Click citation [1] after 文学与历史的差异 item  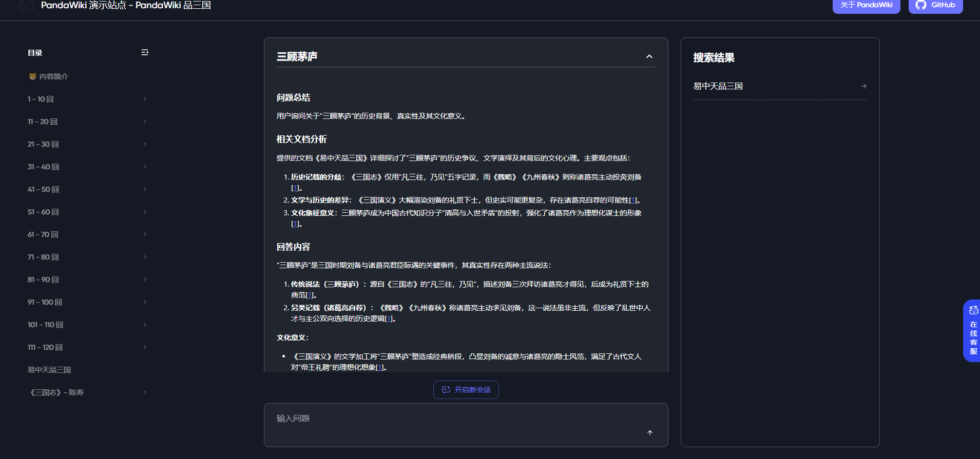click(633, 201)
